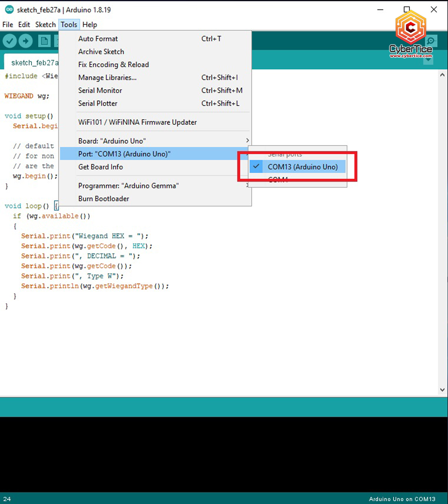Screen dimensions: 448x504
Task: Launch Serial Monitor from Tools menu
Action: [x=155, y=90]
